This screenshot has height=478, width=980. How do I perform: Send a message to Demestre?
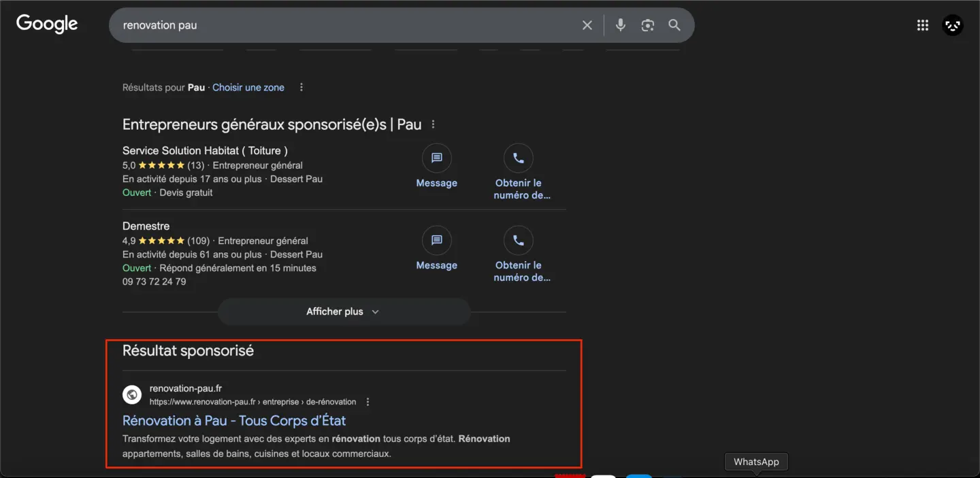[436, 250]
